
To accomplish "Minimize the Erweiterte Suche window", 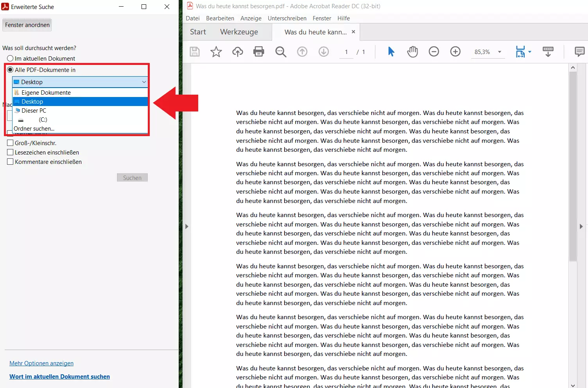I will (121, 7).
